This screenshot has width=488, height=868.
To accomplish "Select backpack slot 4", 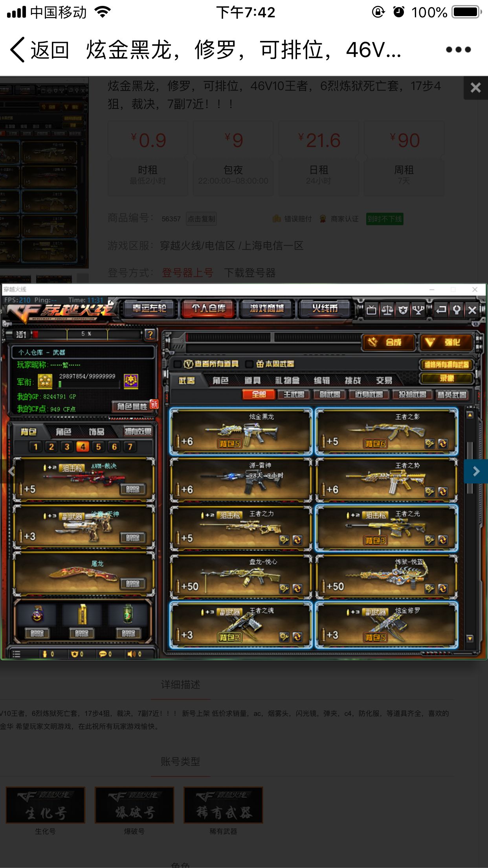I will pos(83,447).
